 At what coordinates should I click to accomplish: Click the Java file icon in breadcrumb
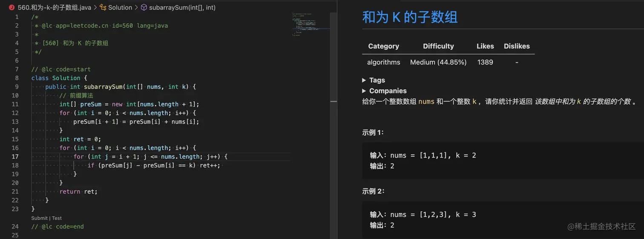pos(12,7)
